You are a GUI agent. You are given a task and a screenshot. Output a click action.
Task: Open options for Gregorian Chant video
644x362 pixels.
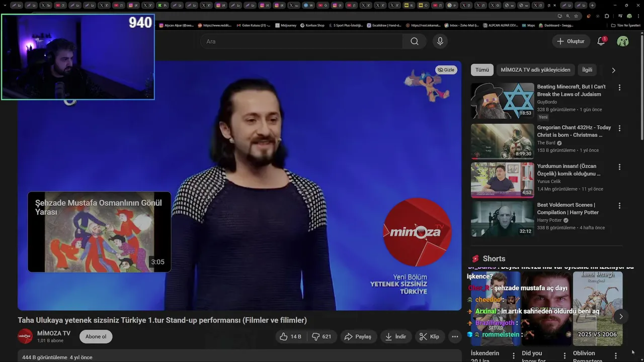point(619,128)
